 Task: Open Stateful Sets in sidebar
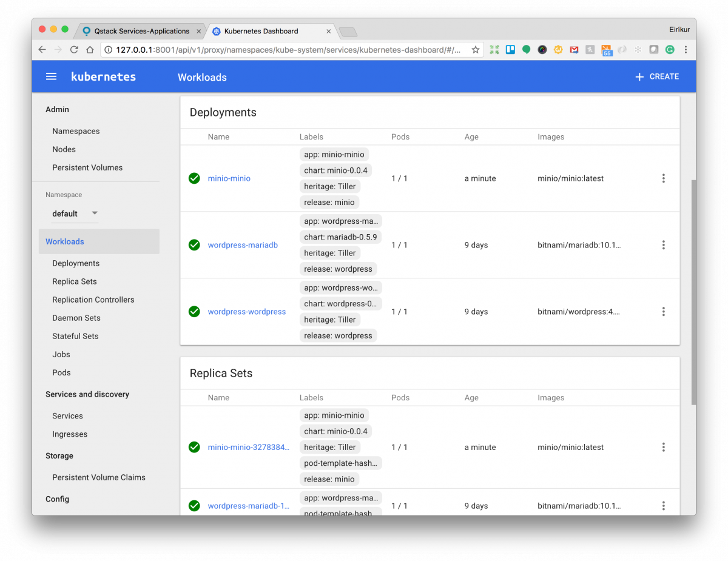pos(75,336)
